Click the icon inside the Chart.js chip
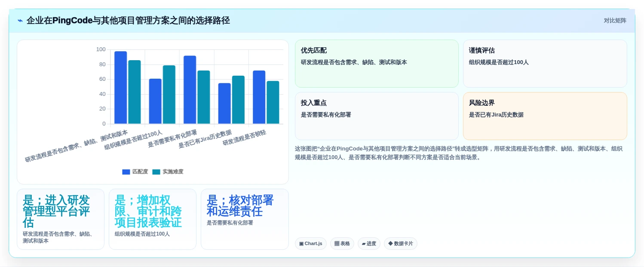644x267 pixels. [x=301, y=244]
